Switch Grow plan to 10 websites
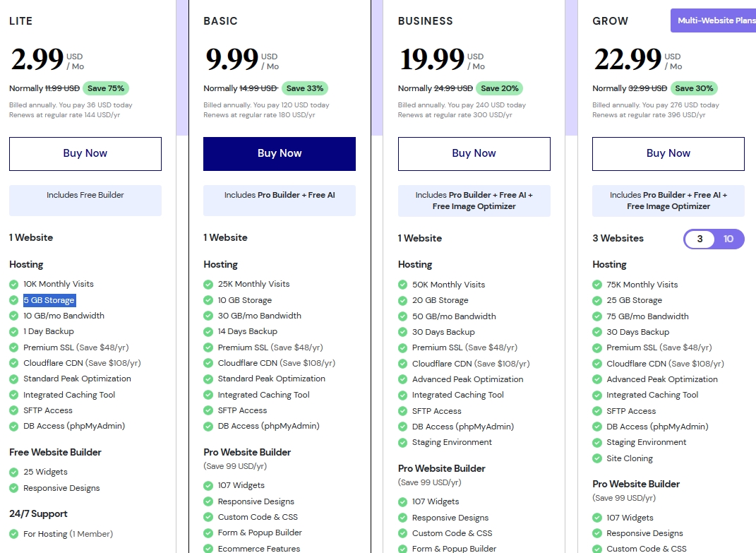This screenshot has height=553, width=756. [x=728, y=239]
